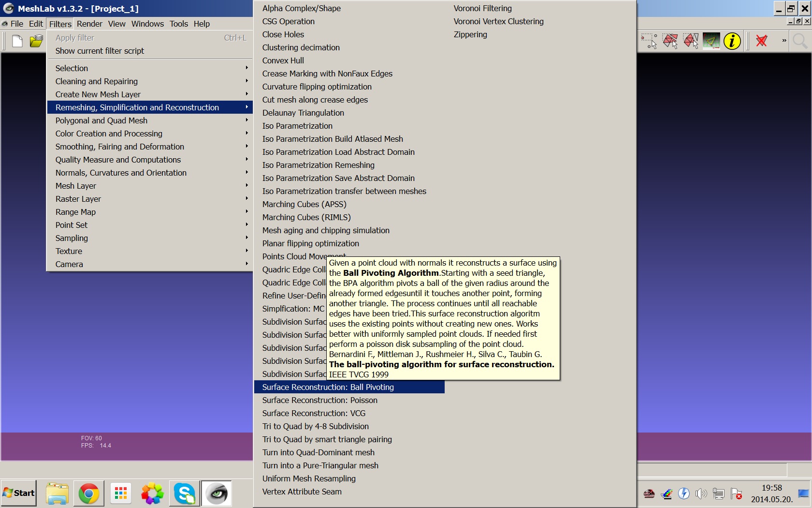Choose Surface Reconstruction: Ball Pivoting
The image size is (812, 508).
tap(349, 387)
